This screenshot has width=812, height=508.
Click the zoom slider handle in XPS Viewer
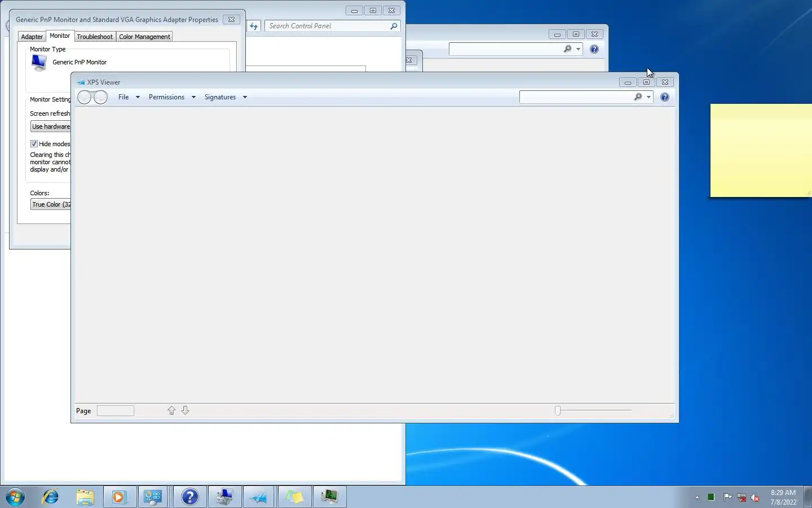pyautogui.click(x=558, y=410)
